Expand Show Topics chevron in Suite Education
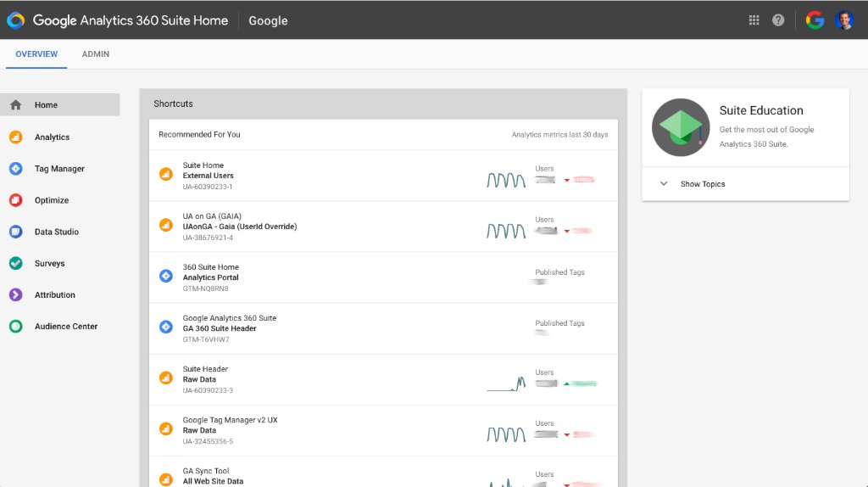Viewport: 868px width, 487px height. [664, 183]
